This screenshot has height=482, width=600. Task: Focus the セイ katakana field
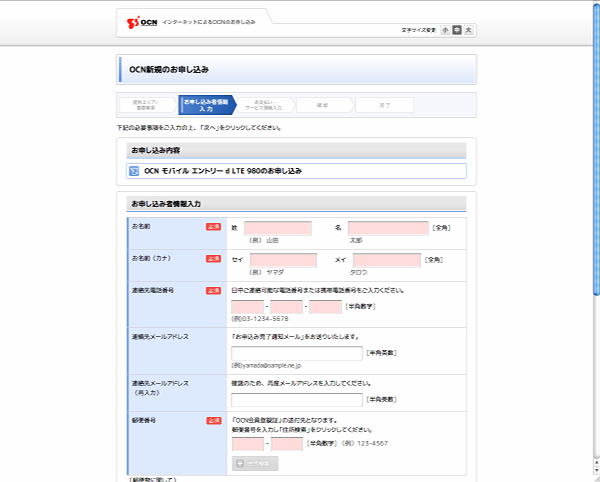[284, 260]
